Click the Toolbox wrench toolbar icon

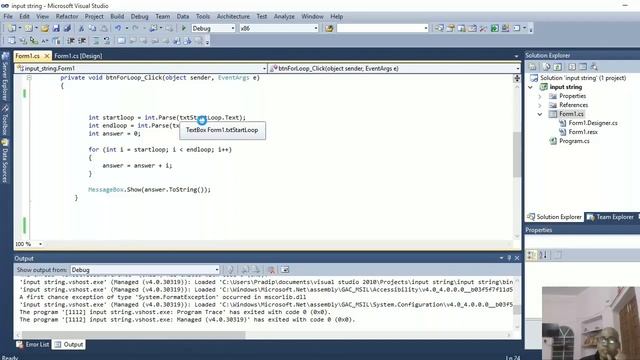[x=483, y=28]
